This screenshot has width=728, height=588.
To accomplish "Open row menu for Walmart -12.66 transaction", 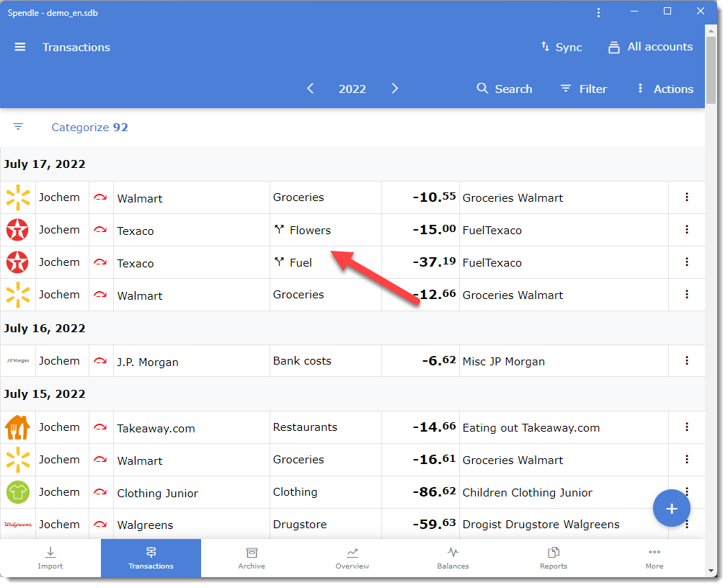I will click(687, 295).
